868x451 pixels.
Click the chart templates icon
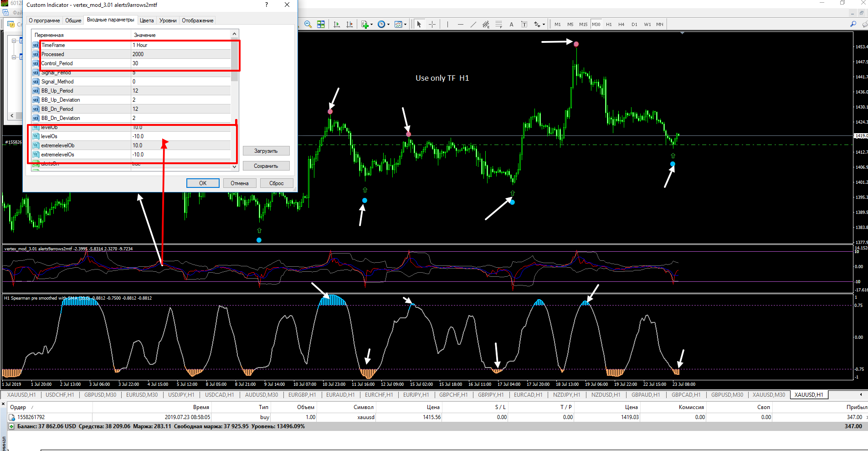pos(398,24)
